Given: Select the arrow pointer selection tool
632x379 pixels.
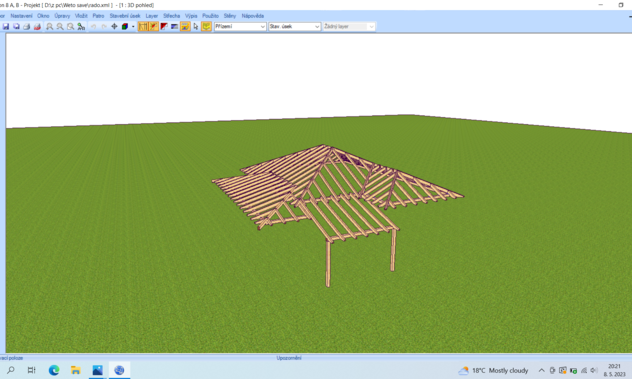Looking at the screenshot, I should (x=195, y=27).
